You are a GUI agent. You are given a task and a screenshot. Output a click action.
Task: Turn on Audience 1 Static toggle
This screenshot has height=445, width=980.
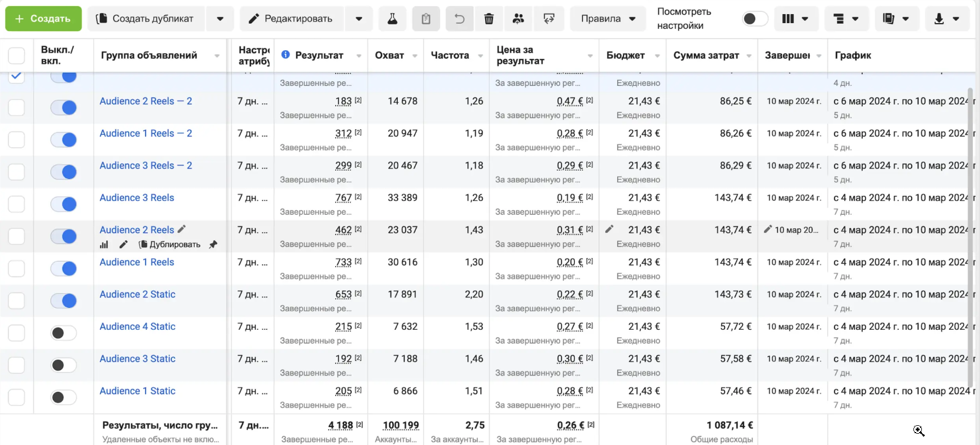click(x=63, y=397)
